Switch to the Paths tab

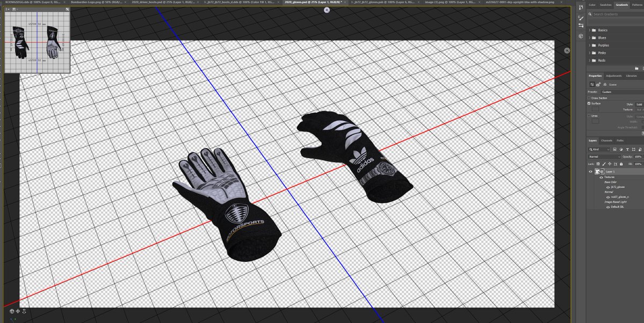[620, 141]
